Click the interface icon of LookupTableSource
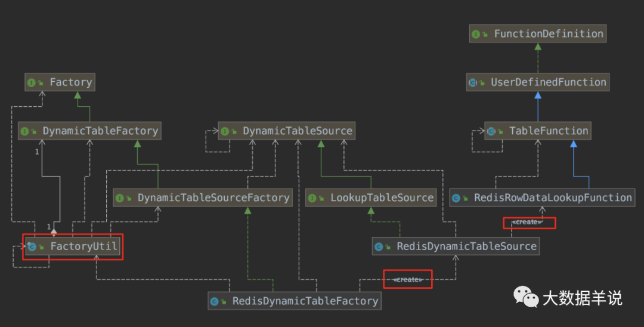The width and height of the screenshot is (644, 327). tap(312, 199)
